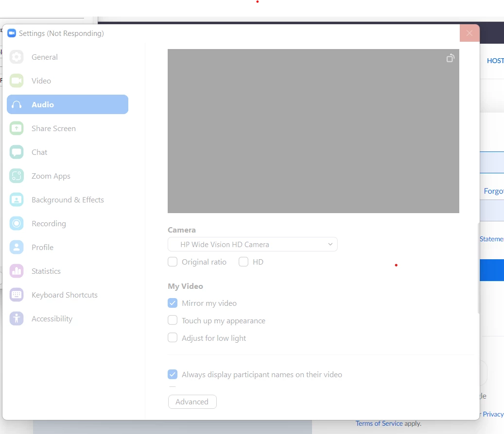Open the Profile settings section
The height and width of the screenshot is (434, 504).
tap(68, 247)
